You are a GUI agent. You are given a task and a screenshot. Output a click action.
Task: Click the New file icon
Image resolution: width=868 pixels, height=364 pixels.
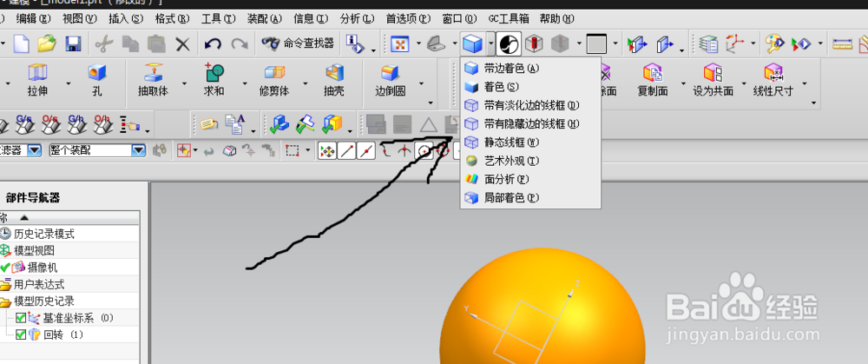coord(21,43)
